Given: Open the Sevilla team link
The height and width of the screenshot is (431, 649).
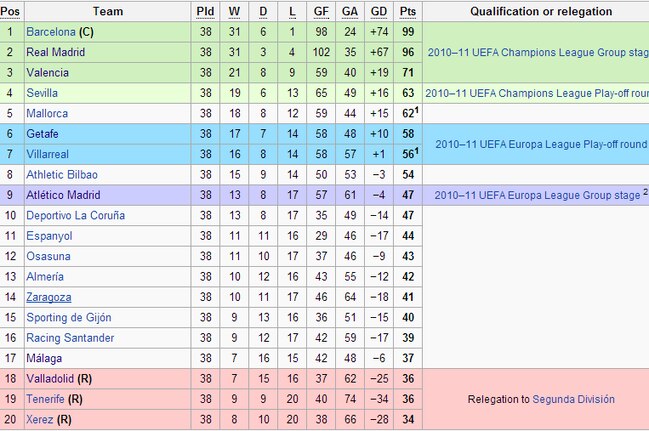Looking at the screenshot, I should tap(42, 93).
